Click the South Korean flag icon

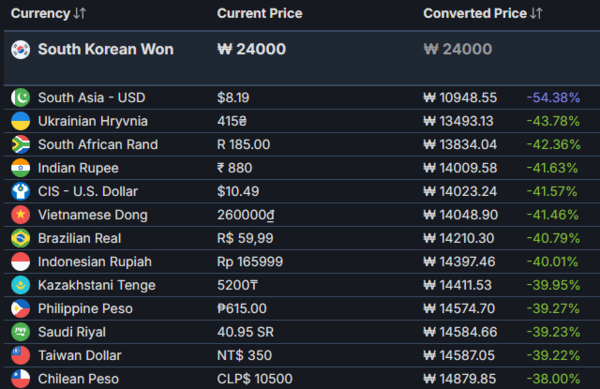coord(21,49)
